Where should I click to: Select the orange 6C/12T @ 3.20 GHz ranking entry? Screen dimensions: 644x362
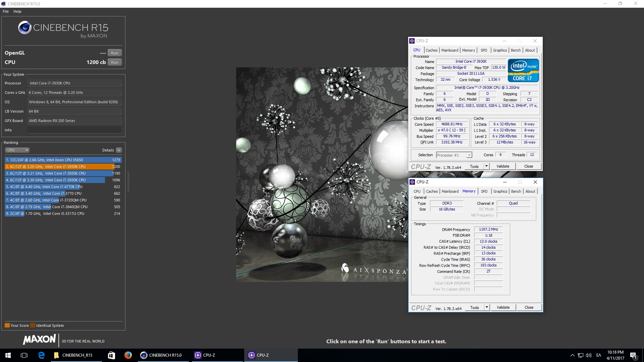[x=63, y=167]
